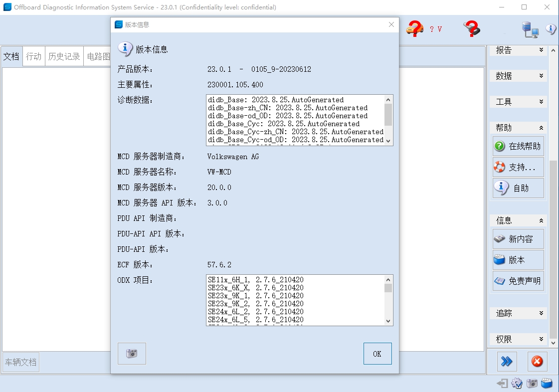Expand the 数据 section

click(518, 76)
